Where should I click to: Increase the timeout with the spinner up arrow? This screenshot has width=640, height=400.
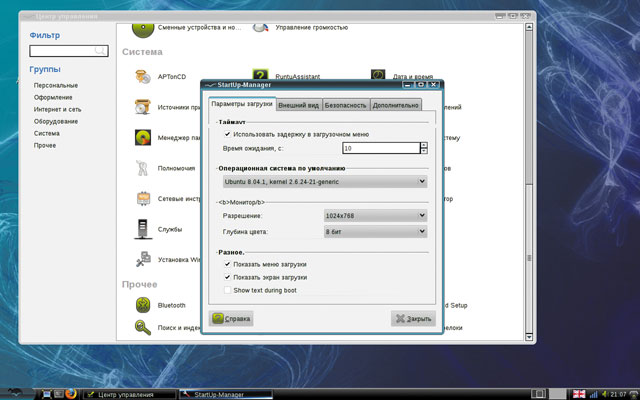(x=424, y=145)
